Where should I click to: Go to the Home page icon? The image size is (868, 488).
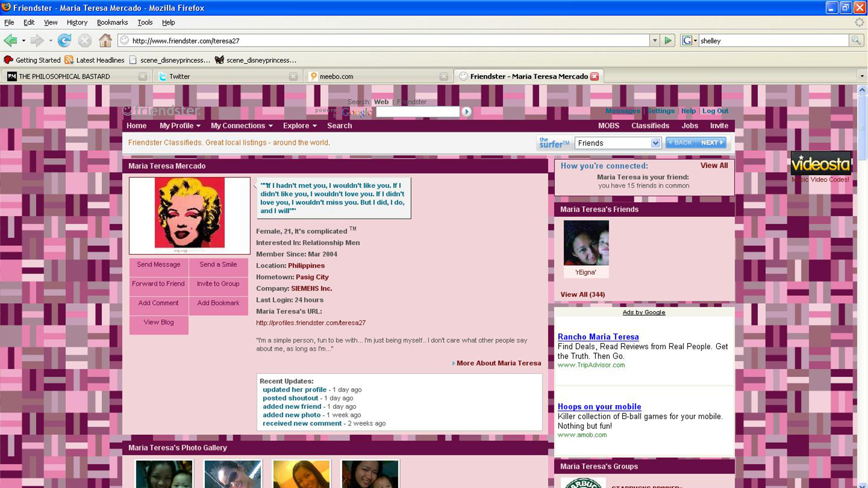pos(105,41)
